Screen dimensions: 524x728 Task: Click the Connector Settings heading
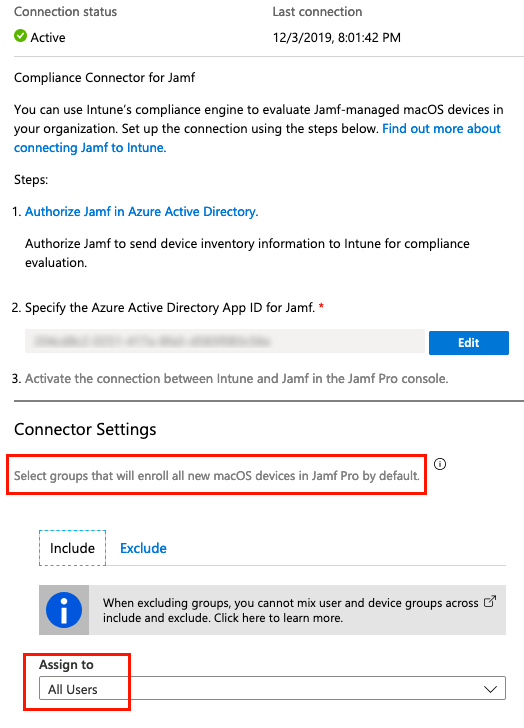click(85, 429)
